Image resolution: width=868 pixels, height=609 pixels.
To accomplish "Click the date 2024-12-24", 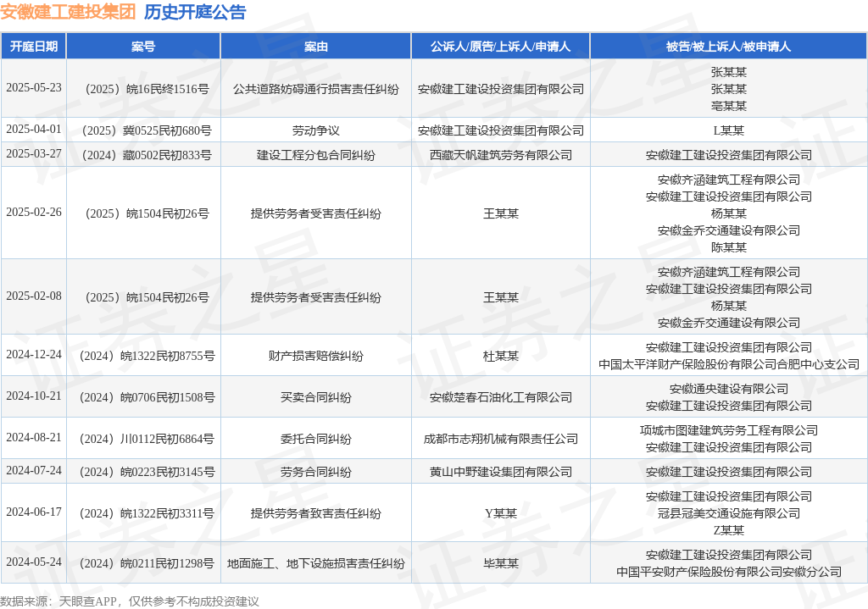I will pyautogui.click(x=34, y=355).
